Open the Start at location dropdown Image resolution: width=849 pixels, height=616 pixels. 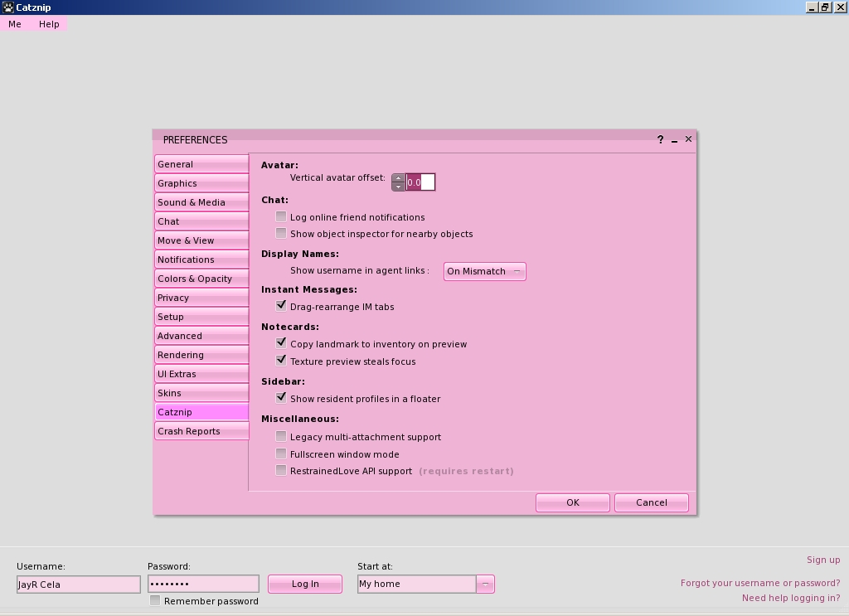click(485, 584)
